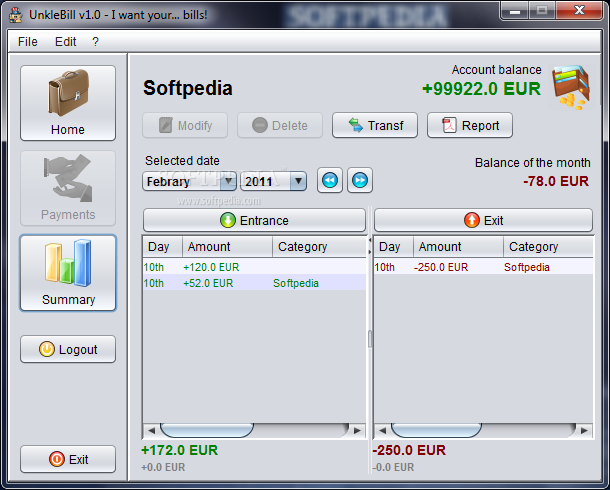Select the -250.0 EUR exit row
Image resolution: width=610 pixels, height=490 pixels.
click(484, 267)
